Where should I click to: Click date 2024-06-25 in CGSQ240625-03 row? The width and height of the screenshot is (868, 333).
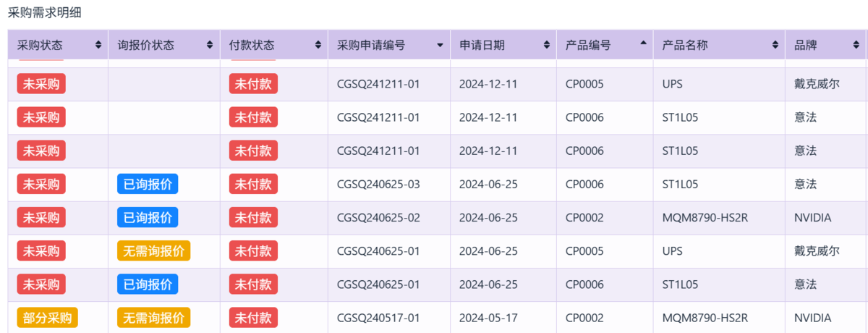click(488, 185)
